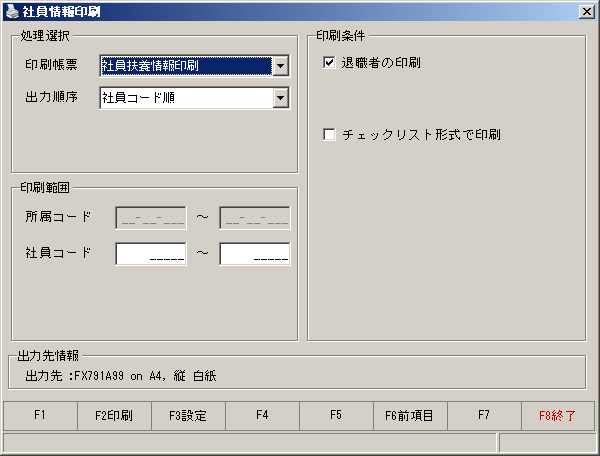Screen dimensions: 600x456
Task: Click the F1 function button
Action: tap(40, 415)
